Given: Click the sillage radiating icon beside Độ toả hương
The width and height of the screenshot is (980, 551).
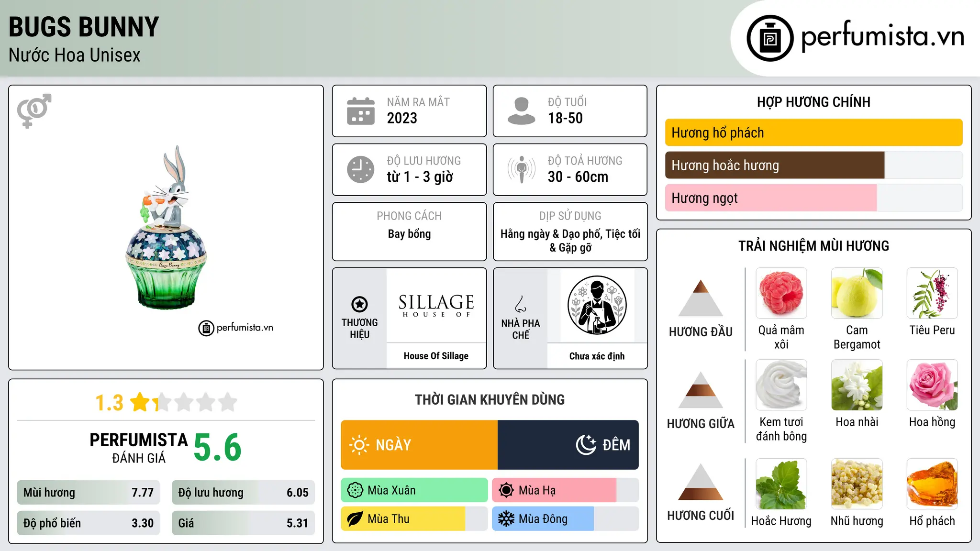Looking at the screenshot, I should [522, 169].
